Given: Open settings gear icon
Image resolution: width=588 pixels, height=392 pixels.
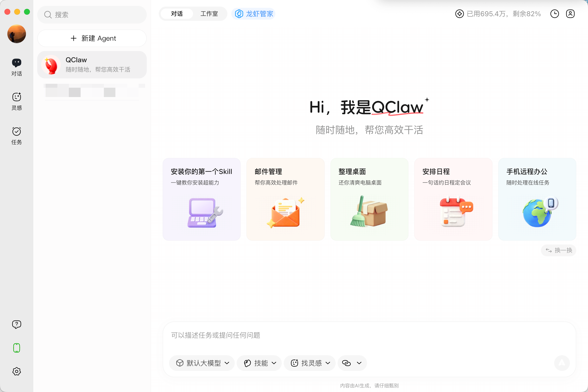Looking at the screenshot, I should 16,371.
